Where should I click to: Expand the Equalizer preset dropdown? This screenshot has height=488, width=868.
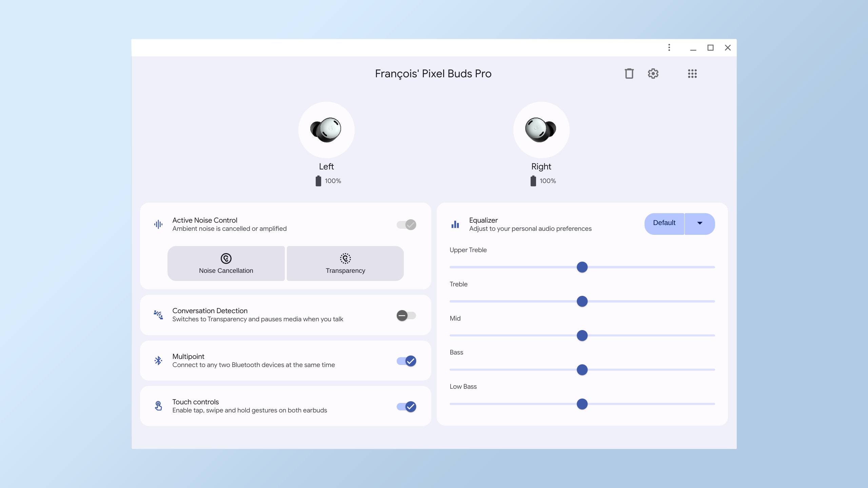click(x=699, y=223)
